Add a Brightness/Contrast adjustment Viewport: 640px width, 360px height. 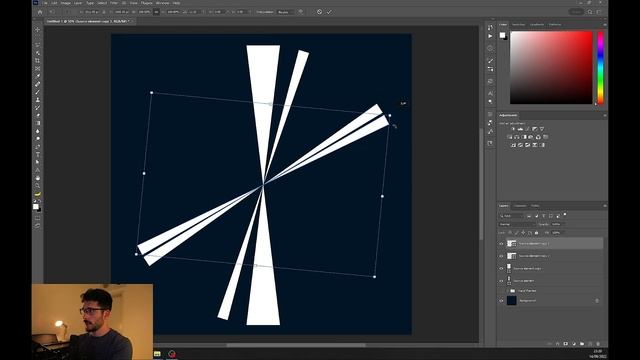tap(513, 129)
